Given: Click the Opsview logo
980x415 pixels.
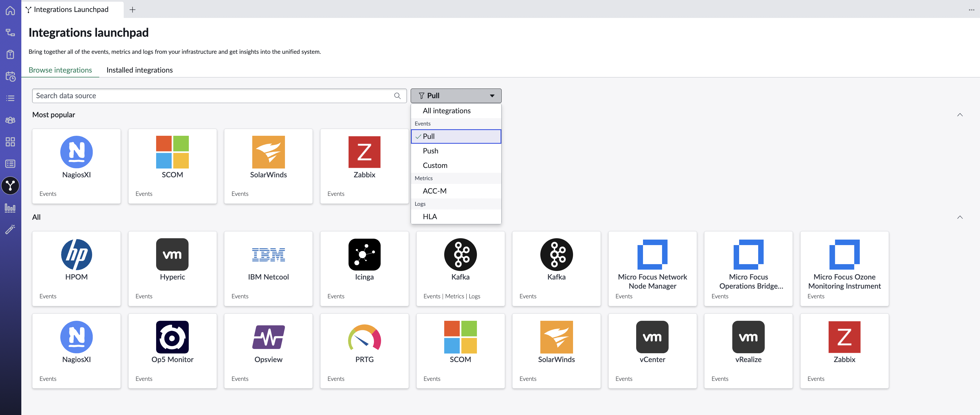Looking at the screenshot, I should (268, 337).
